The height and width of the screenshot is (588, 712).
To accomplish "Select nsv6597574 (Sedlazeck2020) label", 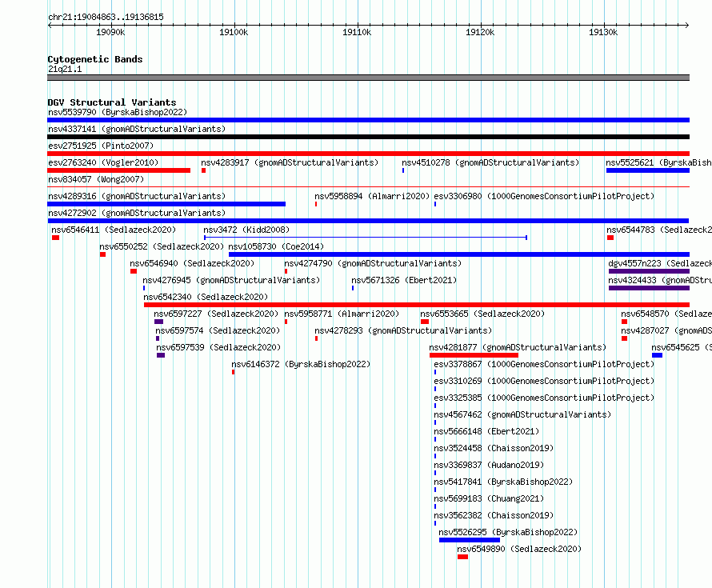I will pyautogui.click(x=218, y=330).
